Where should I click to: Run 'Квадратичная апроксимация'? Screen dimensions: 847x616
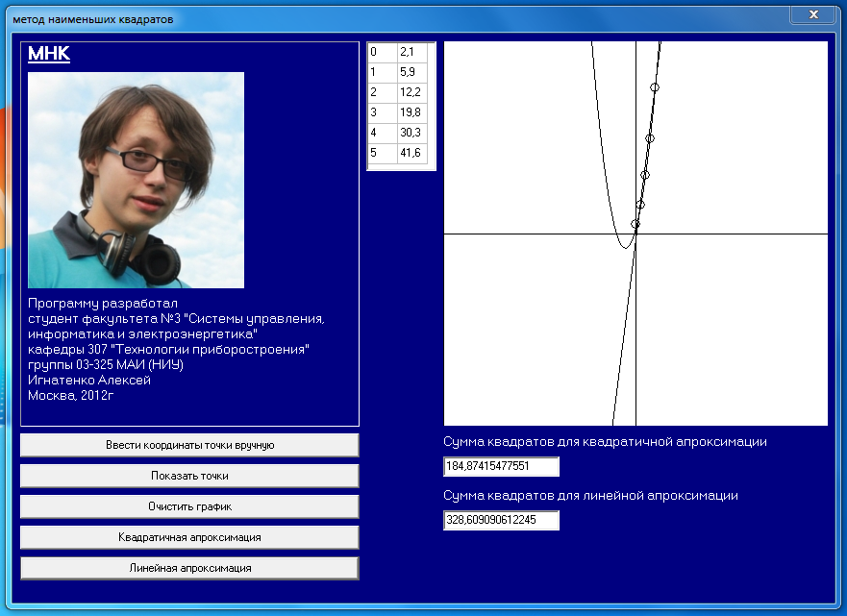(x=189, y=538)
